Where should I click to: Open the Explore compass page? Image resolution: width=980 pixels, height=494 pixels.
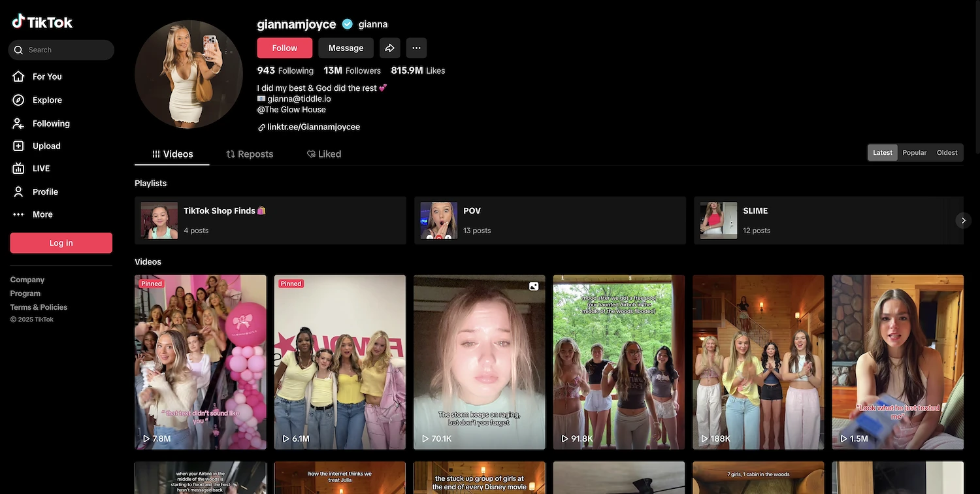coord(46,100)
